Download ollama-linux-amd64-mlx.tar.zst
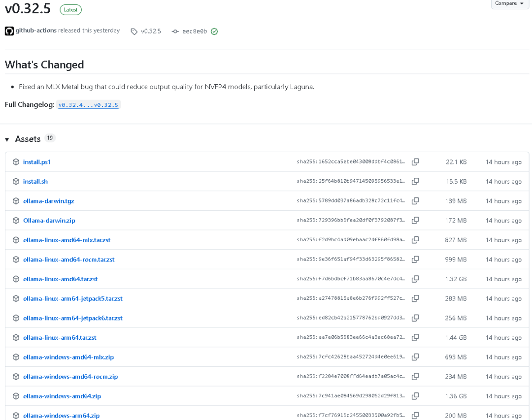The image size is (532, 420). (x=67, y=240)
